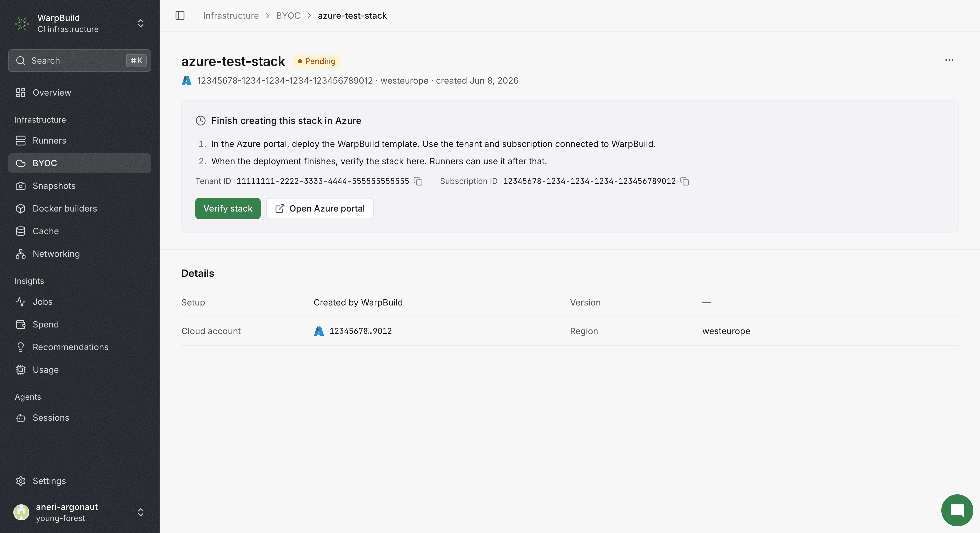This screenshot has height=533, width=980.
Task: Select BYOC in the sidebar
Action: click(80, 163)
